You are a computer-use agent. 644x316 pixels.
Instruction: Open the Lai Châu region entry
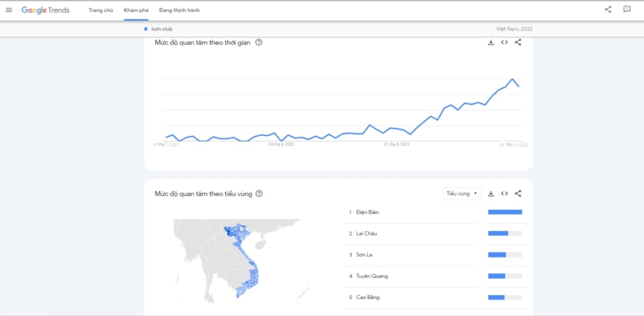(x=367, y=234)
